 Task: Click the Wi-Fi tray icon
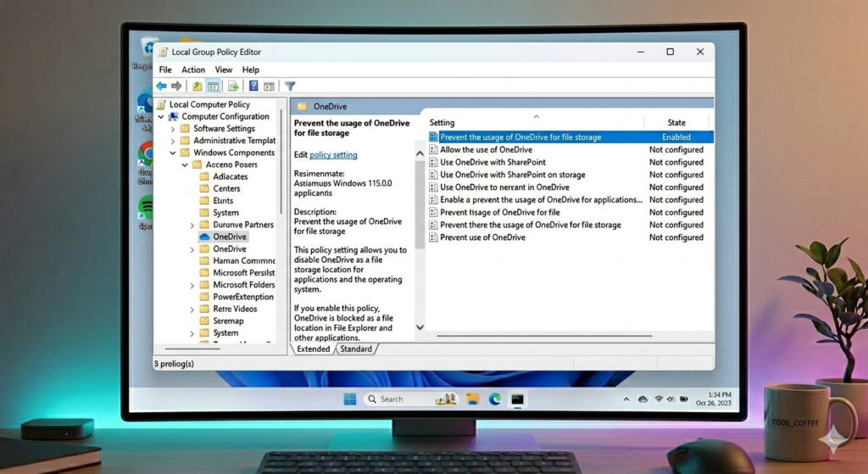click(658, 399)
